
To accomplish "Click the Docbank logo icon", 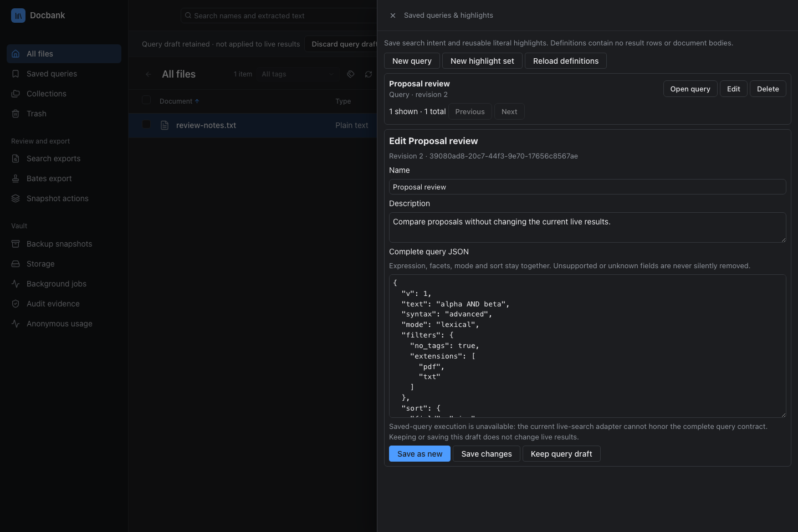I will click(x=18, y=16).
